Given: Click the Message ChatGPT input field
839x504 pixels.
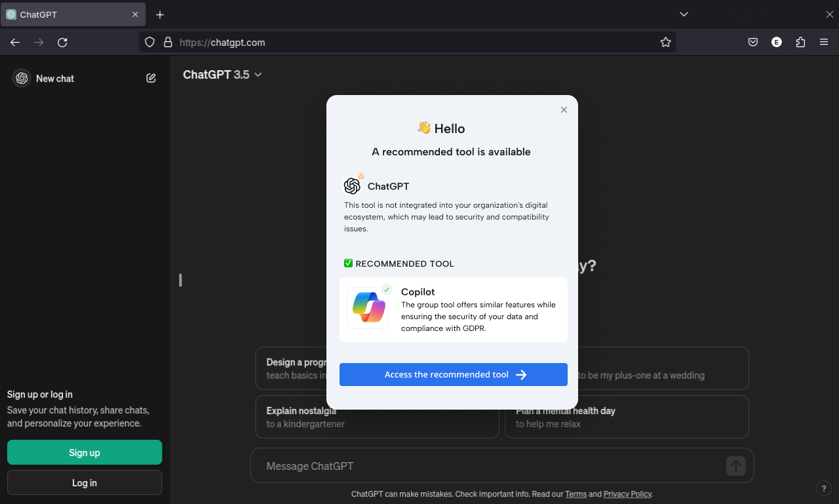Looking at the screenshot, I should tap(459, 466).
